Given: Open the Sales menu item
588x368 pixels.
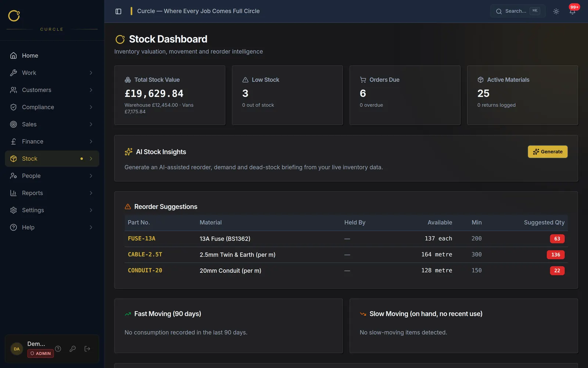Looking at the screenshot, I should click(x=52, y=124).
